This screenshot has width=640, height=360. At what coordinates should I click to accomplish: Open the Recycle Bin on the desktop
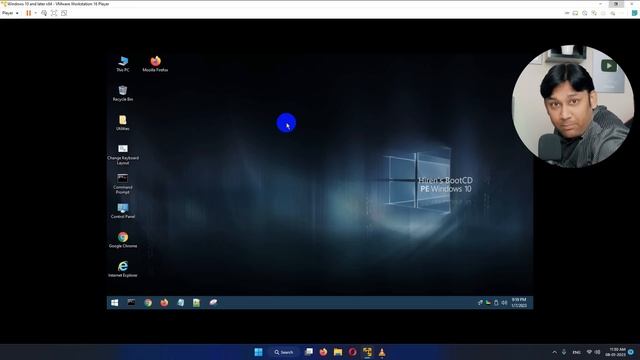[x=123, y=93]
